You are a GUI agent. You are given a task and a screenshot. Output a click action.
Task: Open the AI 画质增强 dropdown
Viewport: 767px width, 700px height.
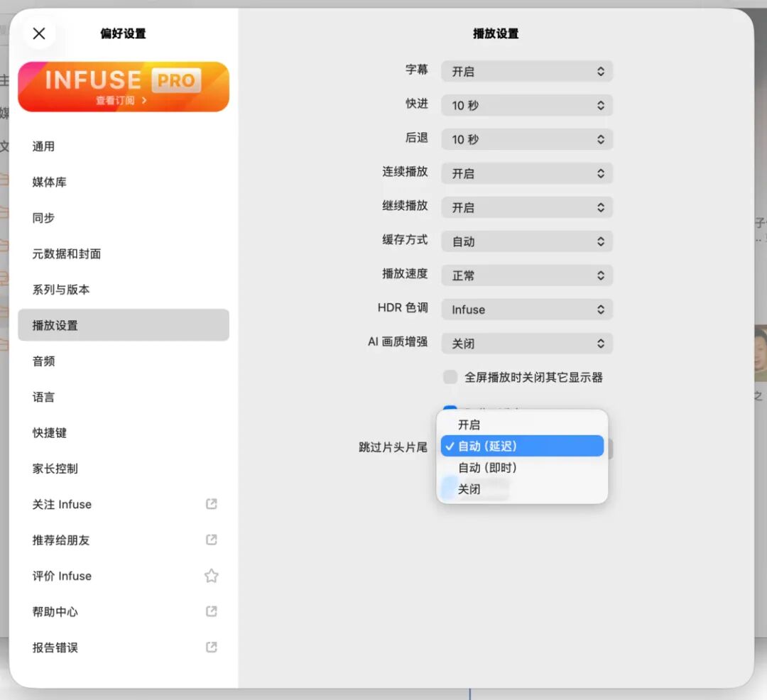[527, 344]
